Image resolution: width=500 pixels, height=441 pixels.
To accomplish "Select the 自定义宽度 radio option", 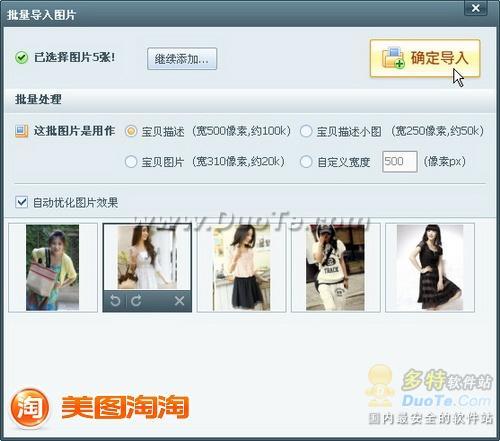I will (306, 162).
